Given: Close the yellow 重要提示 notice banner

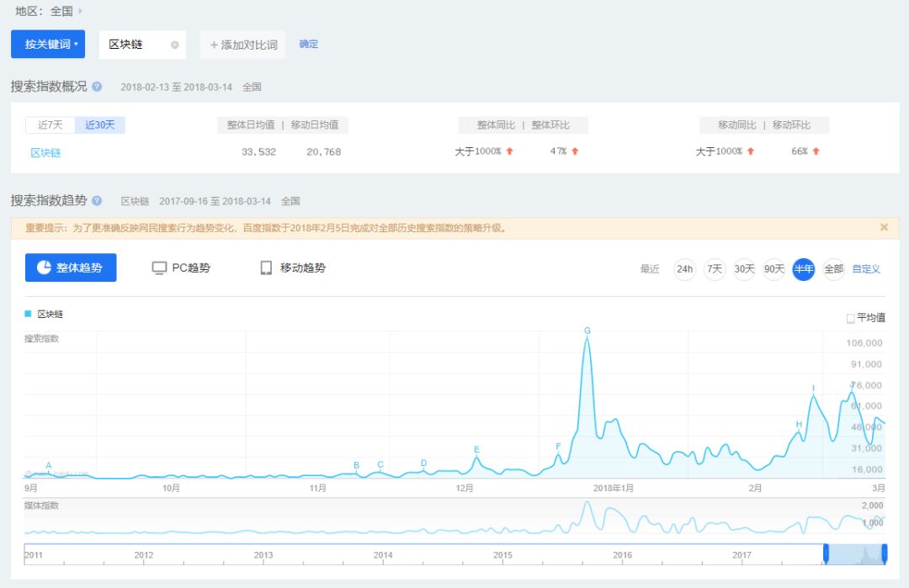Looking at the screenshot, I should 884,227.
